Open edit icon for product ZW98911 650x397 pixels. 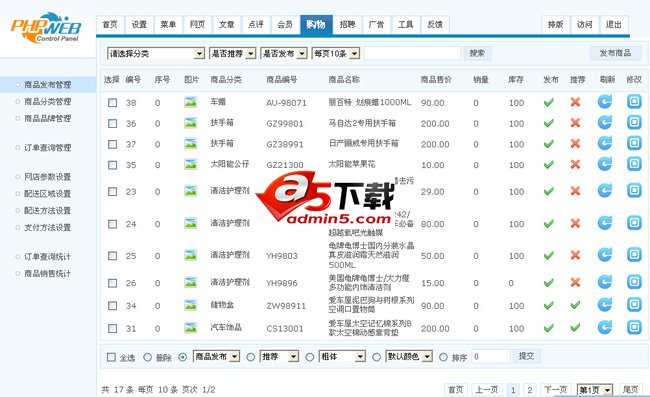tap(634, 305)
